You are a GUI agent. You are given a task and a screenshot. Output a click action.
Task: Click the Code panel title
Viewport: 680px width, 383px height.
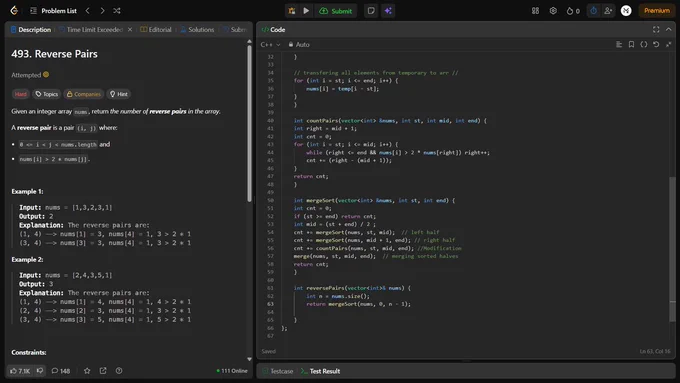pyautogui.click(x=273, y=29)
